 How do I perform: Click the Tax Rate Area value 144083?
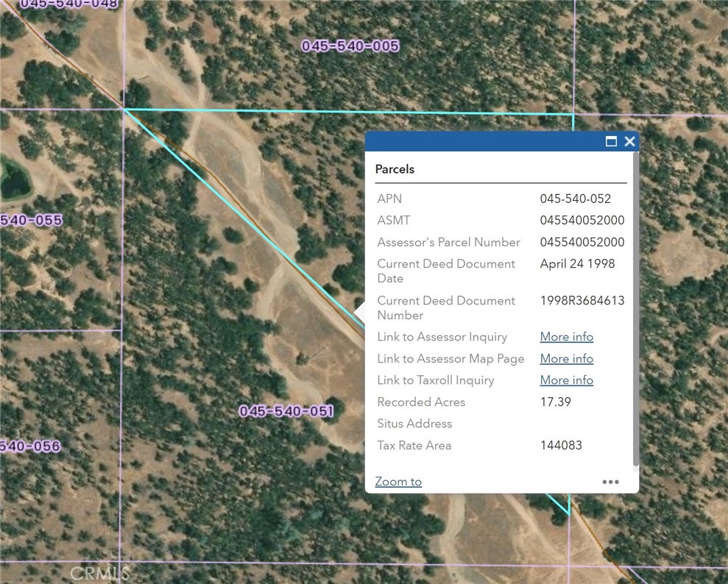click(561, 445)
